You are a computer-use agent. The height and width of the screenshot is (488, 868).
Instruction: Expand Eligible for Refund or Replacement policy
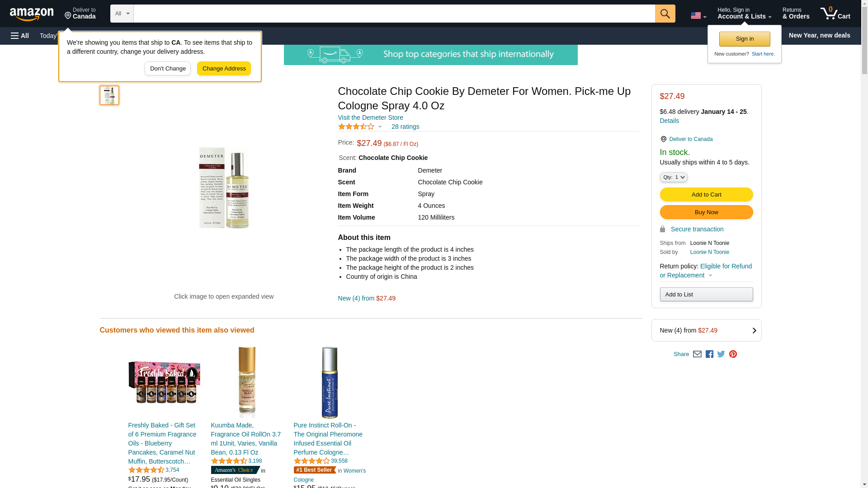coord(705,271)
